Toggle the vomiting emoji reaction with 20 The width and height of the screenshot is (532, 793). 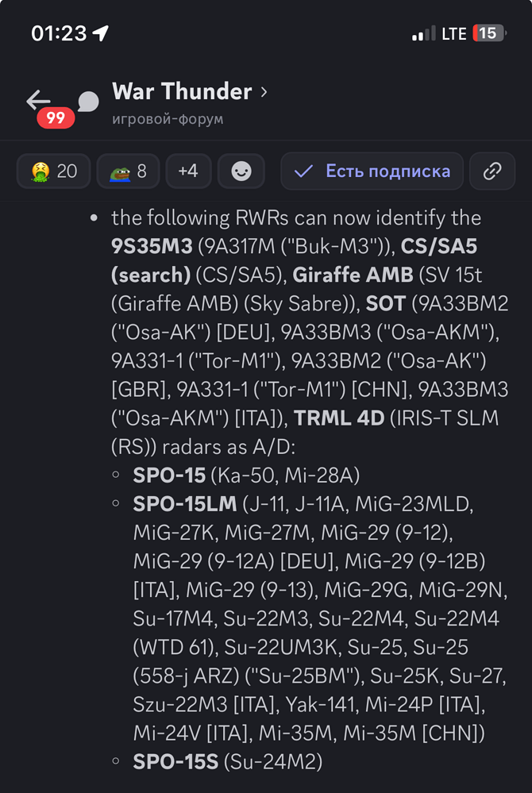pos(53,171)
